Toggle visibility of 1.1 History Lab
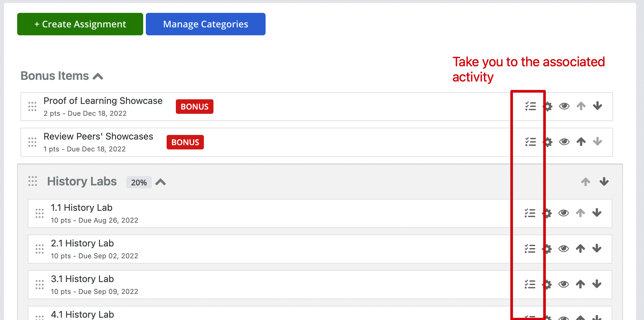Screen dimensions: 644x320 click(563, 213)
